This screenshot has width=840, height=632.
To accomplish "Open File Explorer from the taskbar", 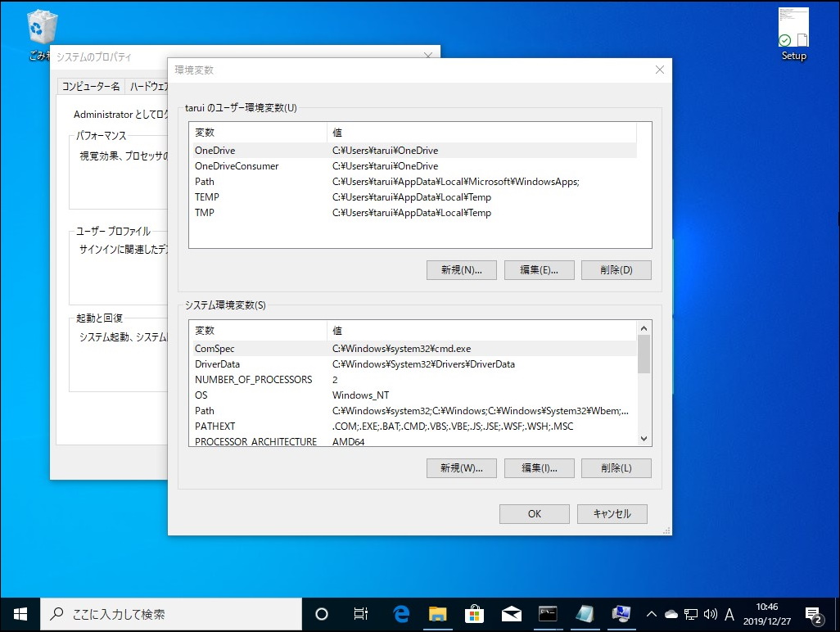I will coord(437,614).
